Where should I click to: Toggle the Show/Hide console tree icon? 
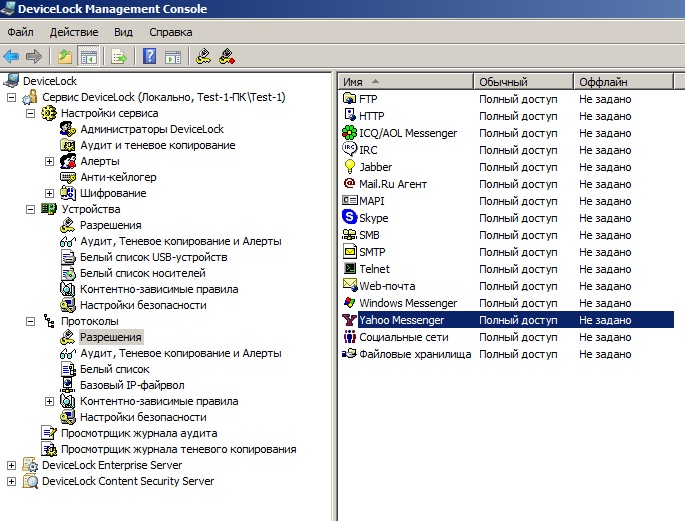point(89,56)
